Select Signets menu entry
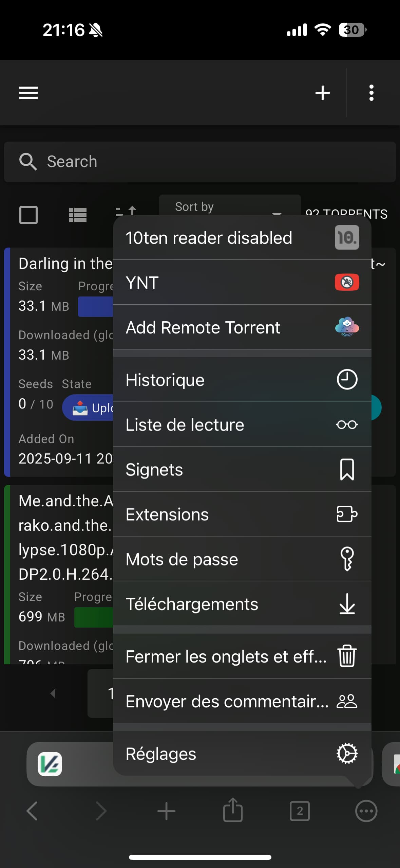Viewport: 400px width, 868px height. pyautogui.click(x=242, y=470)
